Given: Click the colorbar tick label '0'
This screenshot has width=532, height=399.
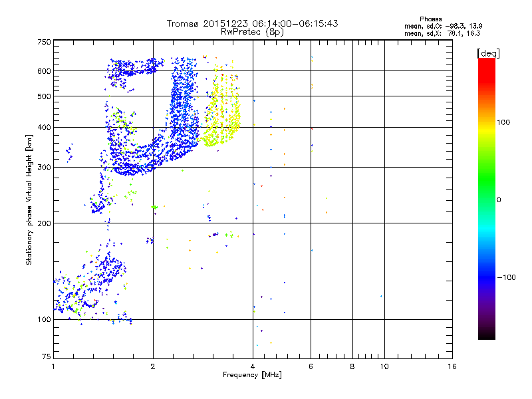Looking at the screenshot, I should [498, 200].
